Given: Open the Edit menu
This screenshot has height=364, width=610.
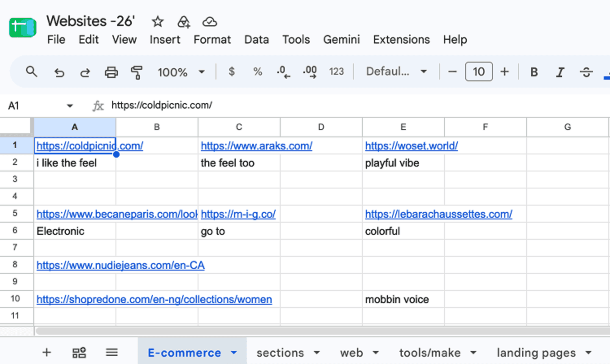Looking at the screenshot, I should point(88,40).
